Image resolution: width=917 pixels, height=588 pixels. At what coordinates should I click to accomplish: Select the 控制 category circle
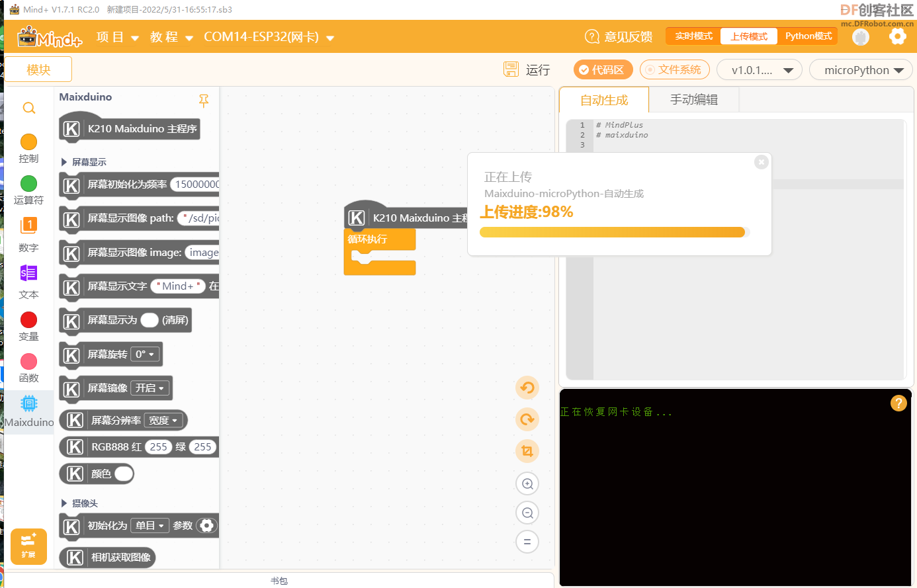(x=28, y=142)
